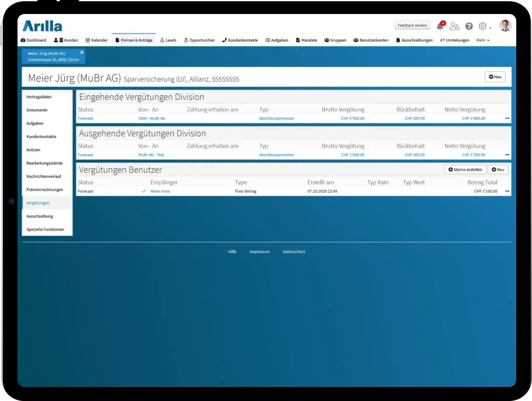Open the Meier Hans recipient link

click(x=160, y=191)
